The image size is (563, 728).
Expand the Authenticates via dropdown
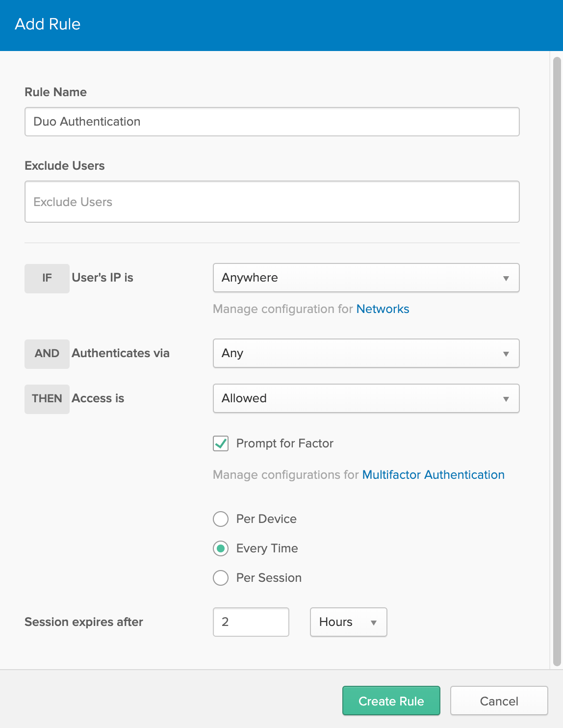click(x=366, y=353)
